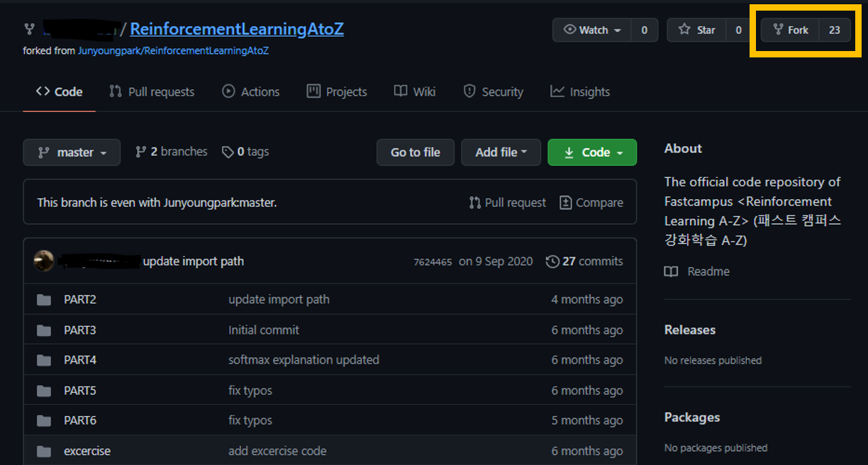Open the Watch notifications dropdown
Screen dimensions: 868x465
592,30
